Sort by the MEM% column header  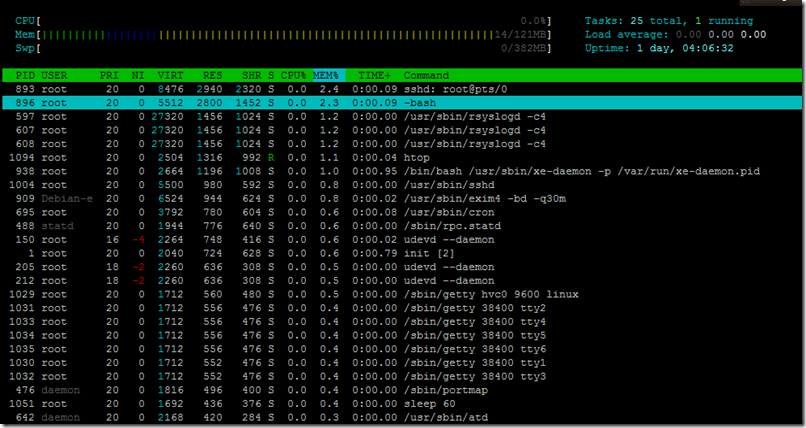click(x=328, y=76)
